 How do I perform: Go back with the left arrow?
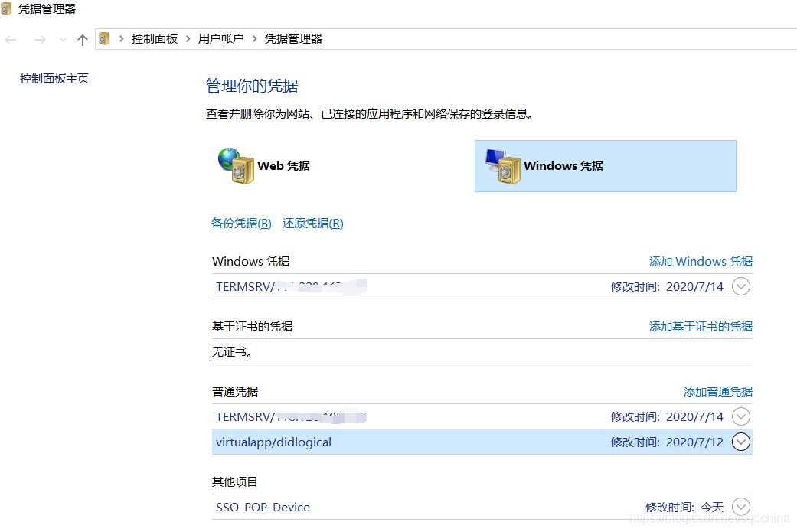click(11, 40)
